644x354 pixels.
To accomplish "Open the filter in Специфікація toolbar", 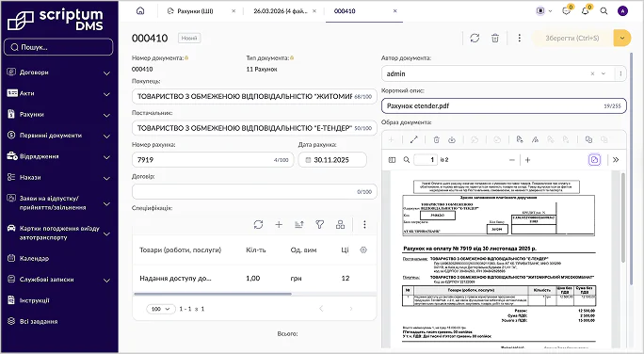I will 320,225.
